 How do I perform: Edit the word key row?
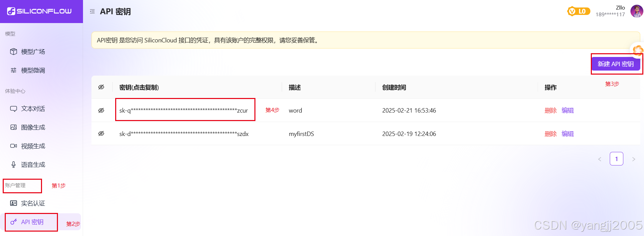(x=567, y=111)
